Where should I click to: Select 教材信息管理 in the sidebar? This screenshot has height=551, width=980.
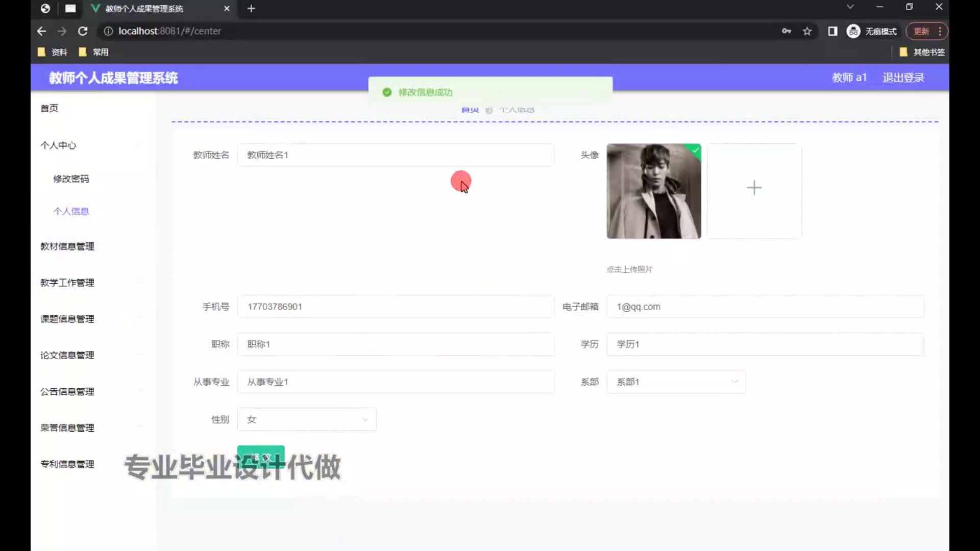click(67, 246)
